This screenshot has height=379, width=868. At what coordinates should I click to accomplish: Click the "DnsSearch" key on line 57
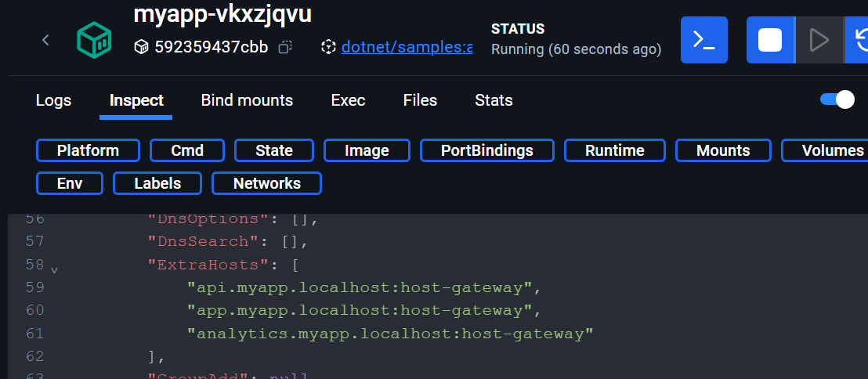pos(203,242)
